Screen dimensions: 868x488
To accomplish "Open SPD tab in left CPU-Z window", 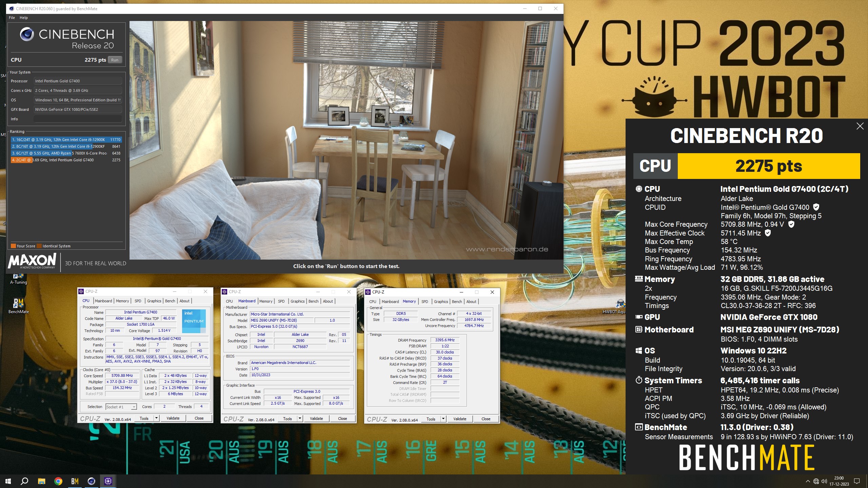I will 138,301.
